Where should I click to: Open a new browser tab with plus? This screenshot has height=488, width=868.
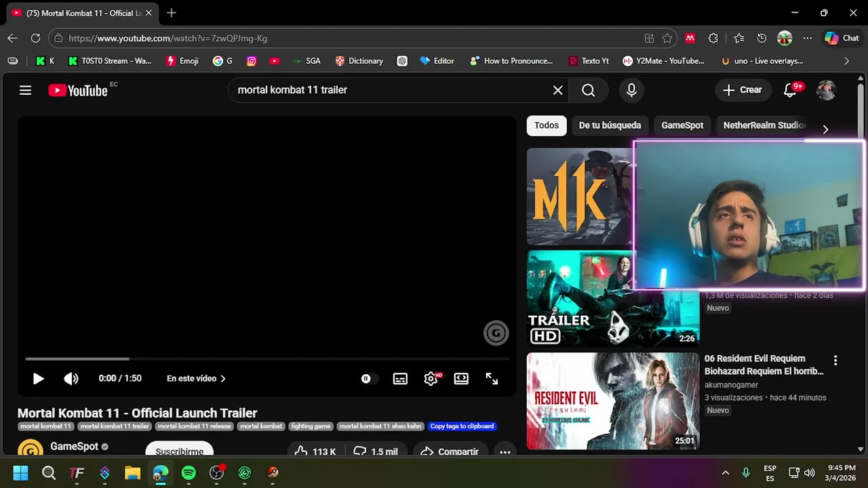coord(172,13)
